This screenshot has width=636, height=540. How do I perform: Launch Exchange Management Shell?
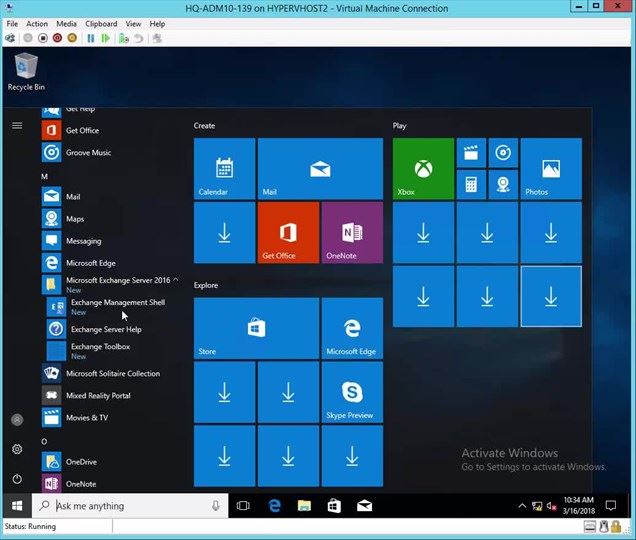coord(117,302)
